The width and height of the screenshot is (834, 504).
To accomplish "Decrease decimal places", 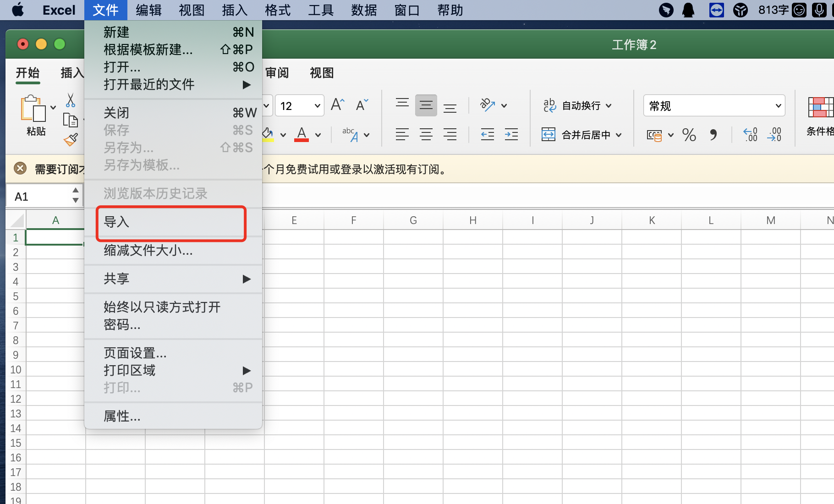I will (774, 135).
